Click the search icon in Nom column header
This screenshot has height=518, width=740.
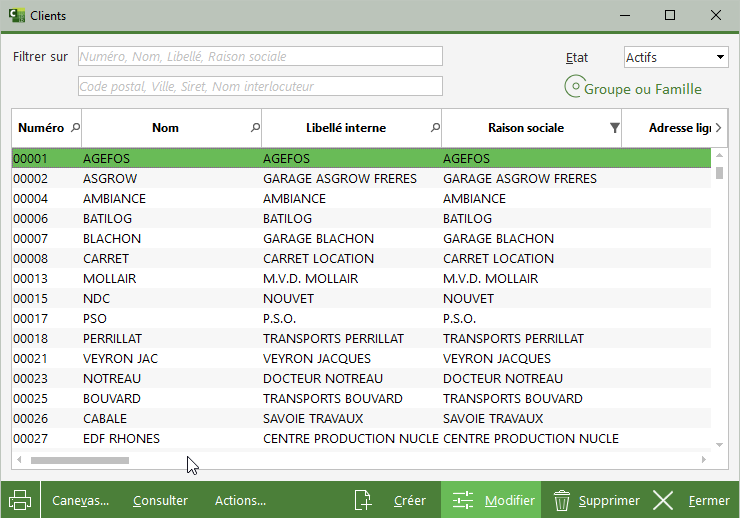coord(255,127)
